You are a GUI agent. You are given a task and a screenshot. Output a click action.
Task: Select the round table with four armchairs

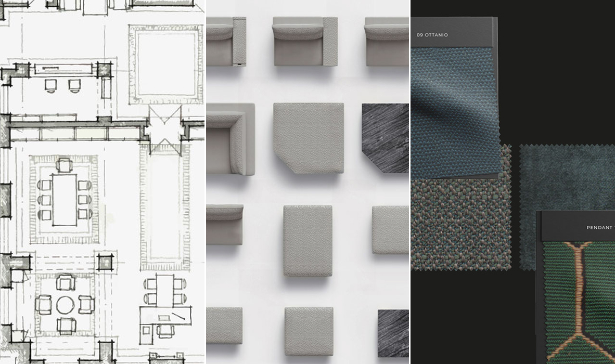coord(65,305)
